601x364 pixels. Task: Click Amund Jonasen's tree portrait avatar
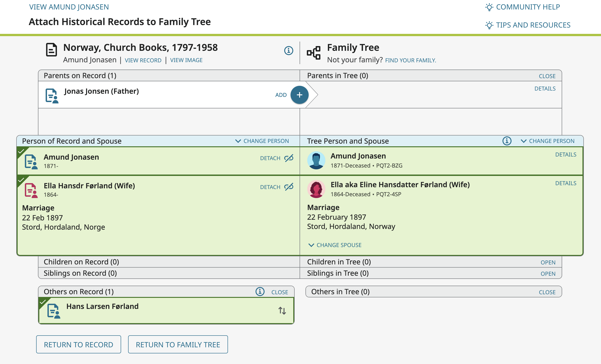(x=316, y=160)
